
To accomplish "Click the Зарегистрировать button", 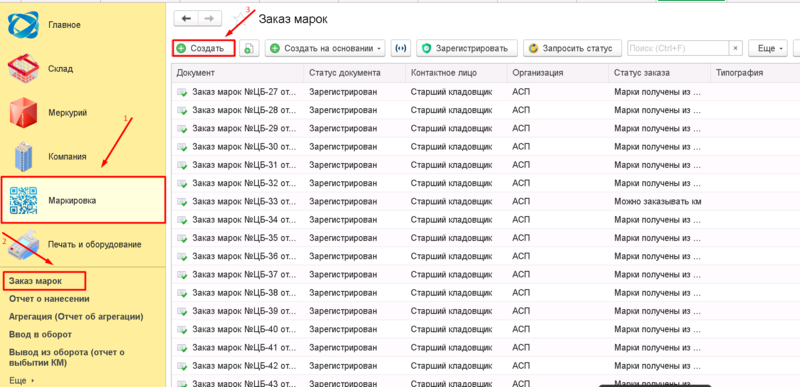I will 467,48.
